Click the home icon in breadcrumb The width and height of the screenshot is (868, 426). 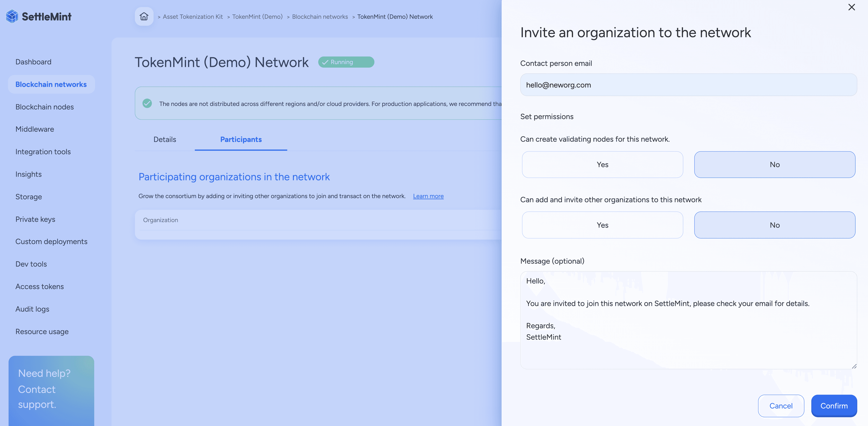click(144, 17)
